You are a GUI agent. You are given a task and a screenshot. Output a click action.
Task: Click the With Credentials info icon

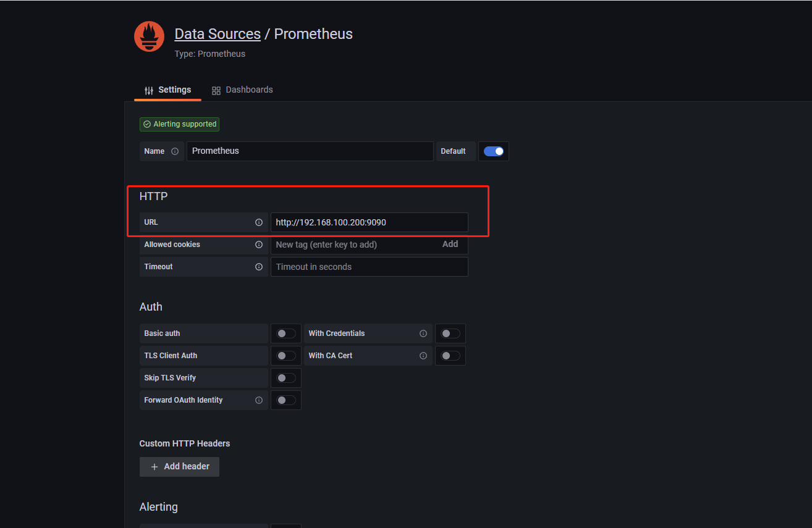(423, 333)
